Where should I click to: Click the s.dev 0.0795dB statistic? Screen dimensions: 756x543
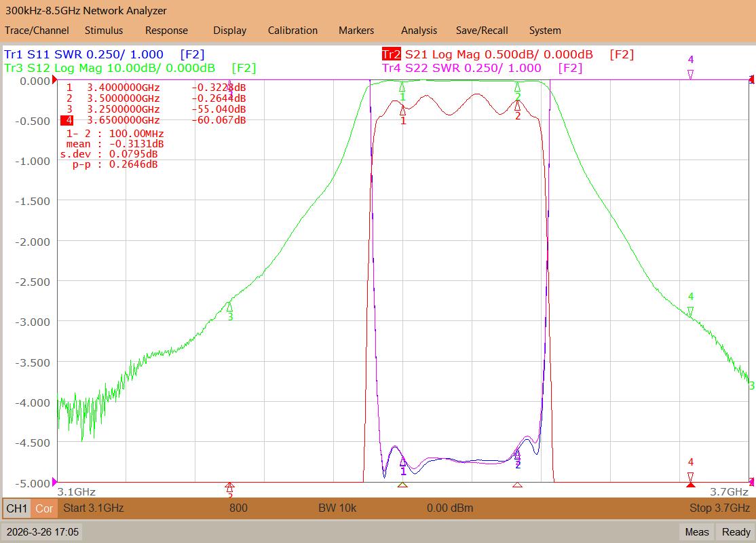coord(109,154)
